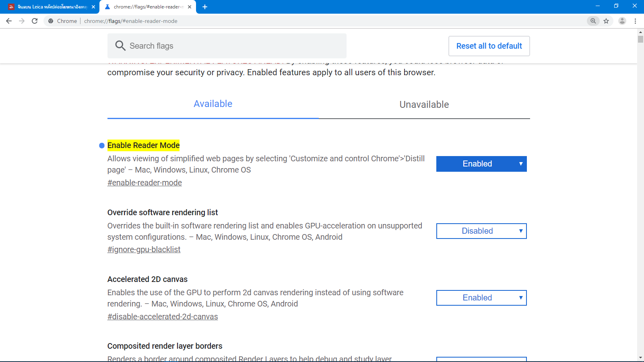Click the browser forward arrow
This screenshot has height=362, width=644.
pos(22,21)
